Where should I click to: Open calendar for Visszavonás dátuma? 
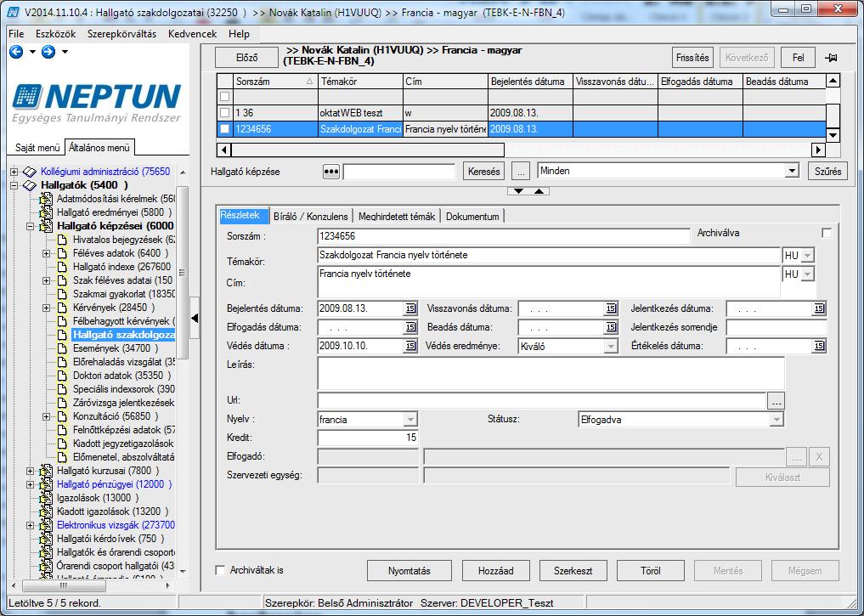coord(611,308)
